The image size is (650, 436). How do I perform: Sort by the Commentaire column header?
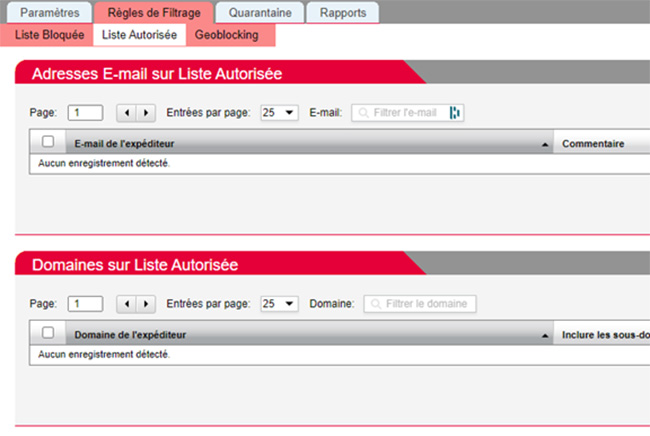click(x=593, y=144)
